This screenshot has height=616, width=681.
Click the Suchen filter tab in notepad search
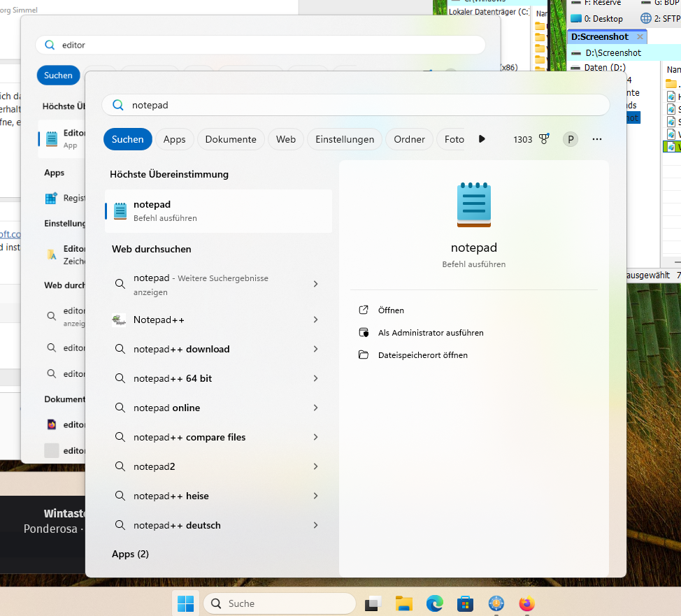click(128, 139)
